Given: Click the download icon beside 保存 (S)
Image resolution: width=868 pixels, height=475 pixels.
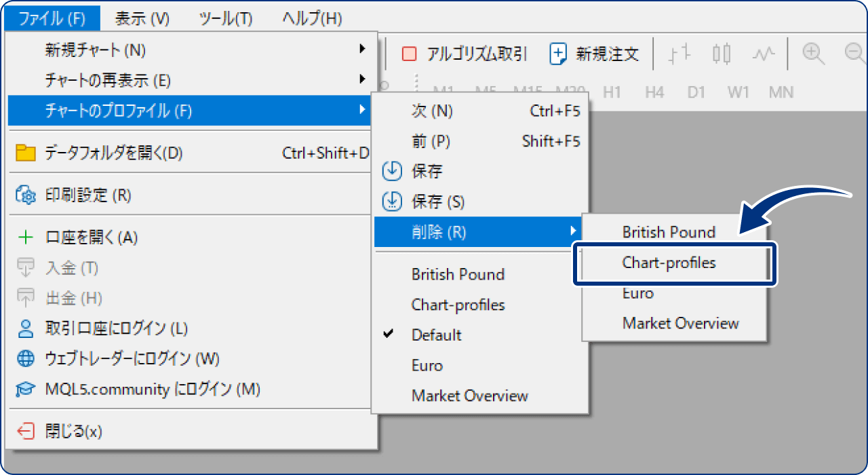Looking at the screenshot, I should [x=393, y=202].
